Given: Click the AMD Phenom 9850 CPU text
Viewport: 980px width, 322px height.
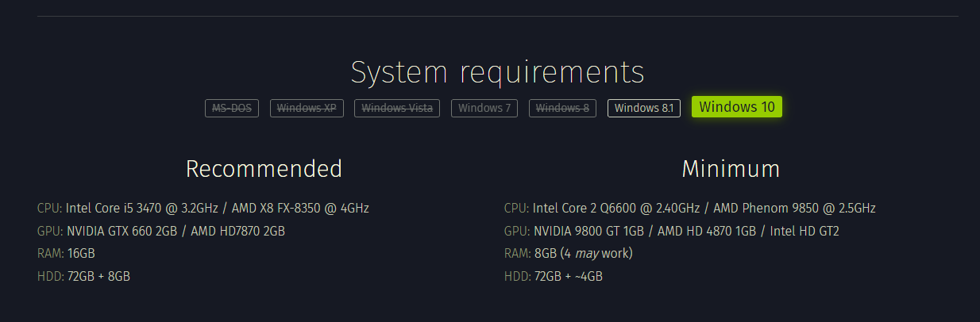Looking at the screenshot, I should click(794, 209).
